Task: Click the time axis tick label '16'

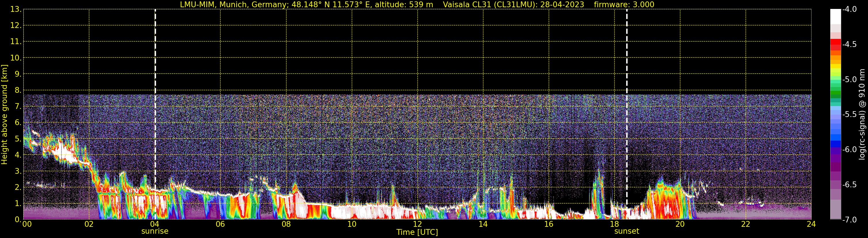Action: (549, 224)
